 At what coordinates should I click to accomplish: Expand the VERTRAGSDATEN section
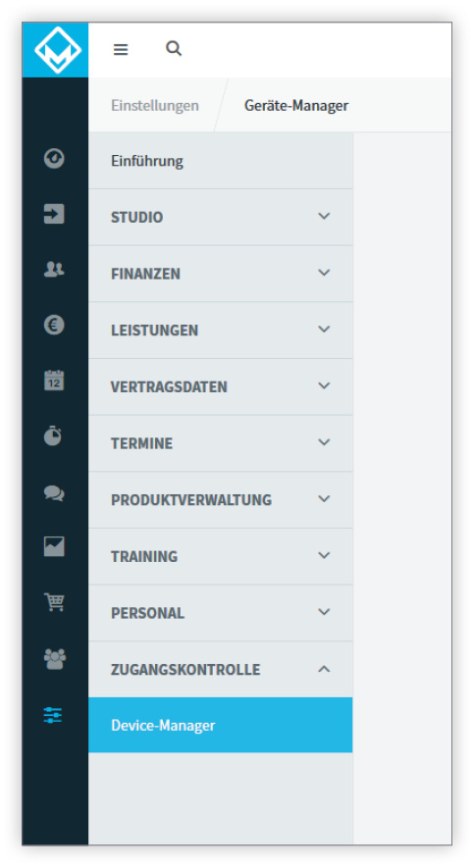click(x=221, y=386)
